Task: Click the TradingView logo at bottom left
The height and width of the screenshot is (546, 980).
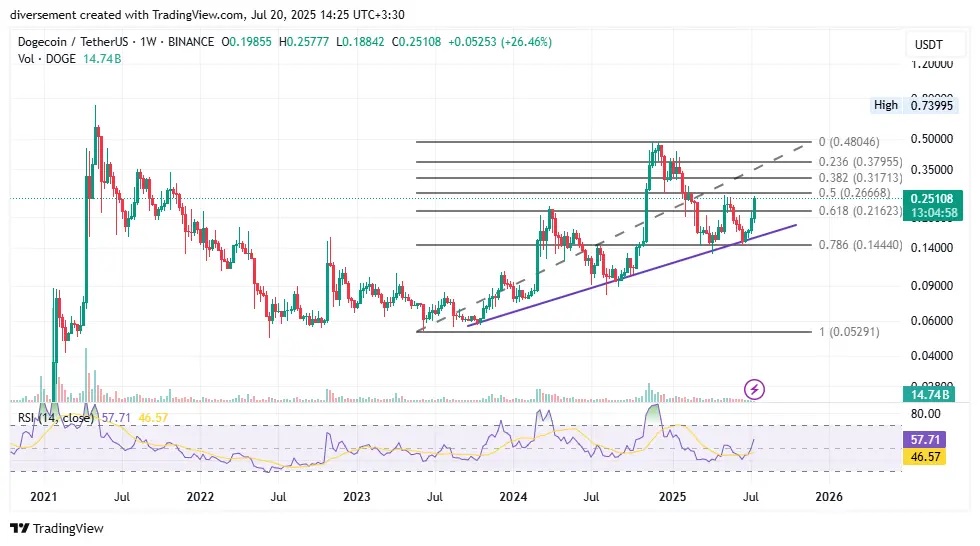Action: click(x=56, y=529)
